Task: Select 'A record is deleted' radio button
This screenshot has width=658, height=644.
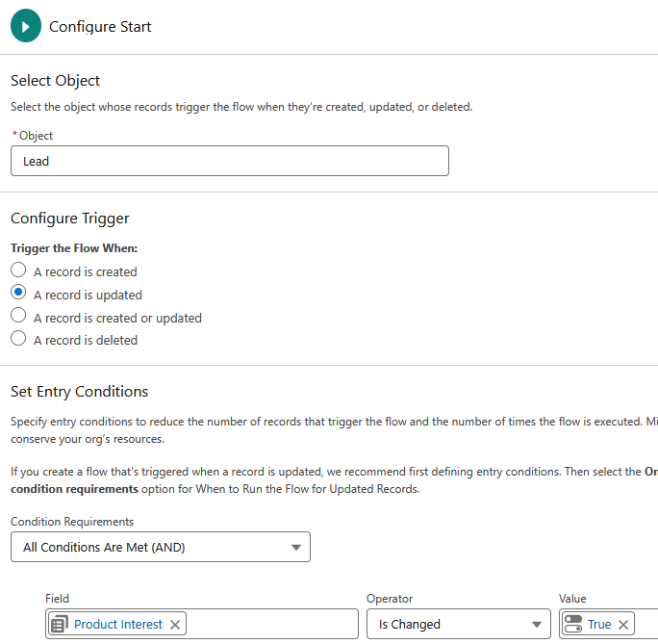Action: coord(18,339)
